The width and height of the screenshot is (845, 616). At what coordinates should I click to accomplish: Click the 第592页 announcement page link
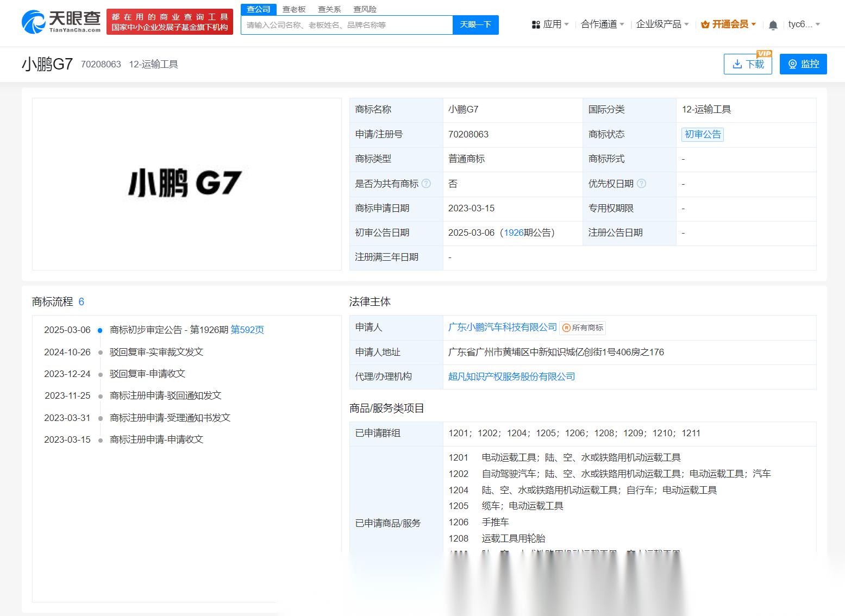(247, 330)
